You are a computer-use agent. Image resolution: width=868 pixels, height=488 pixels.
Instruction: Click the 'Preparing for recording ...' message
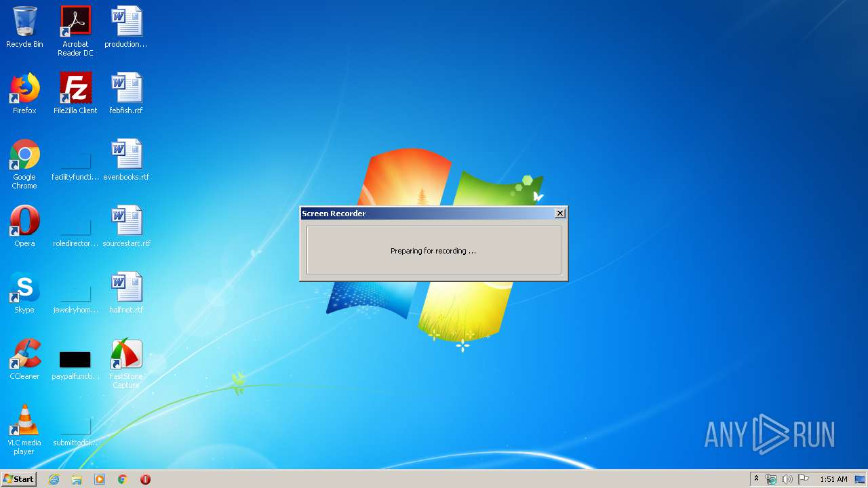click(433, 251)
